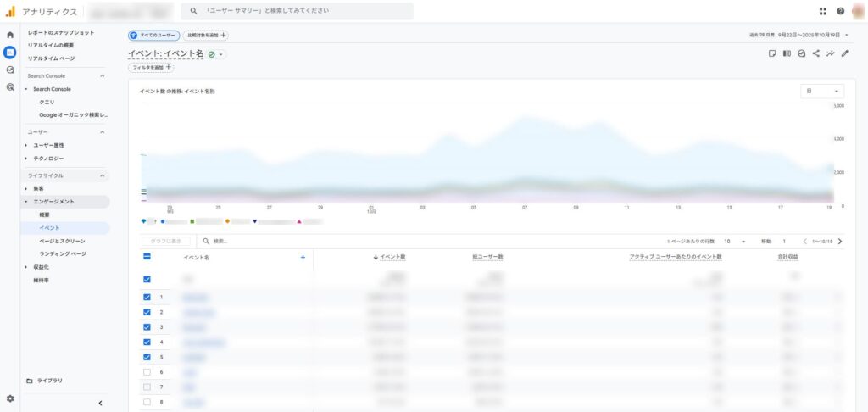Screen dimensions: 868x412
Task: Open the 日 granularity dropdown on chart
Action: point(821,92)
